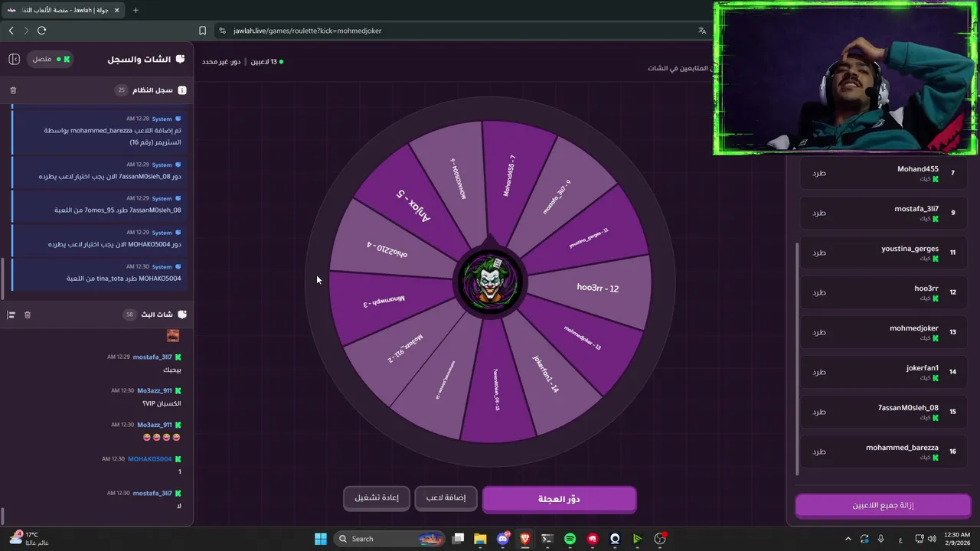Click the system log count badge 25

(121, 90)
